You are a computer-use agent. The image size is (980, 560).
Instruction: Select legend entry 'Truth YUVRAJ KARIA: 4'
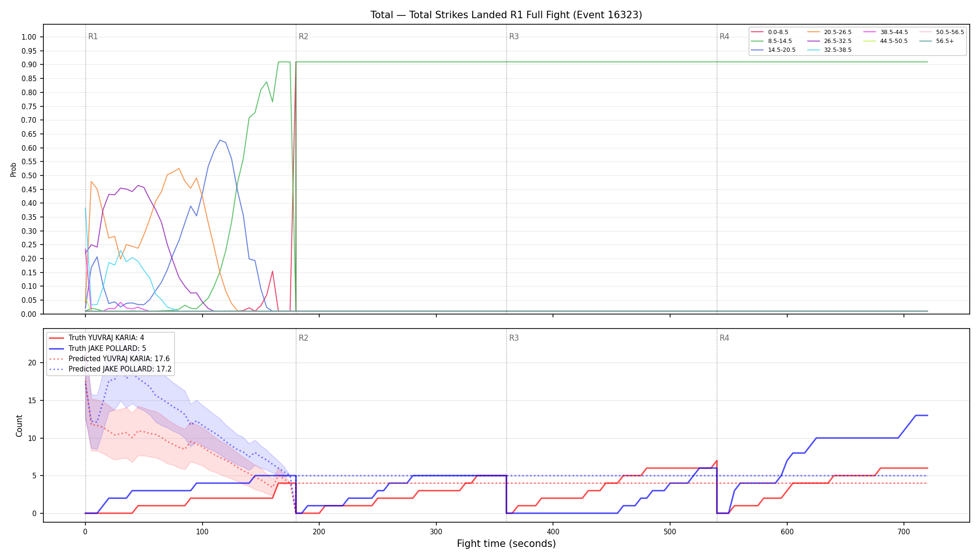pyautogui.click(x=106, y=338)
